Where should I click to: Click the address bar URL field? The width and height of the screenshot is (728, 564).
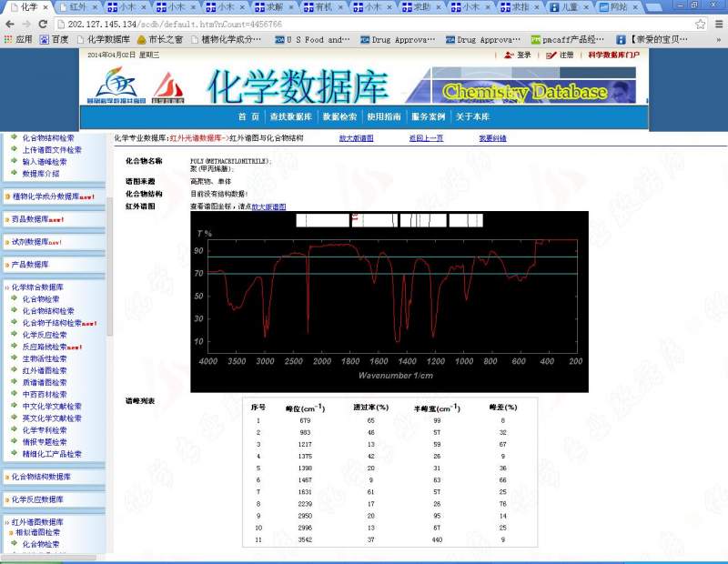(x=374, y=25)
